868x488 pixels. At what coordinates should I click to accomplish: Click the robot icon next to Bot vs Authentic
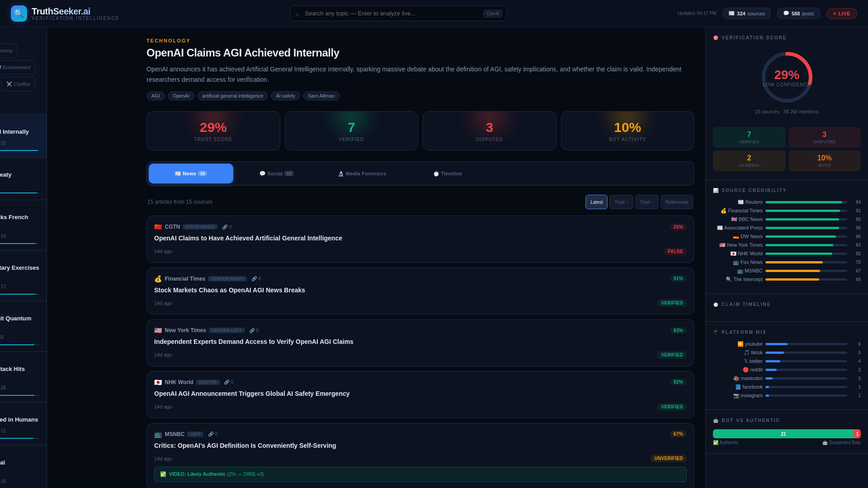[x=716, y=421]
